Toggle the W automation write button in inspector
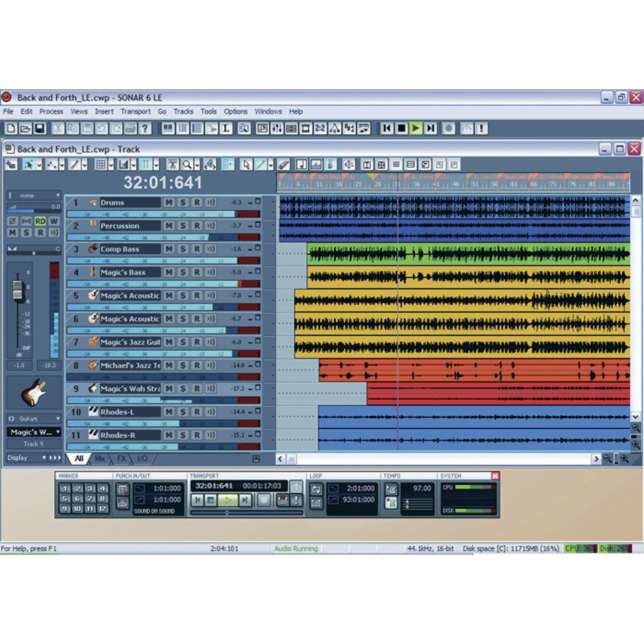644x644 pixels. coord(54,221)
